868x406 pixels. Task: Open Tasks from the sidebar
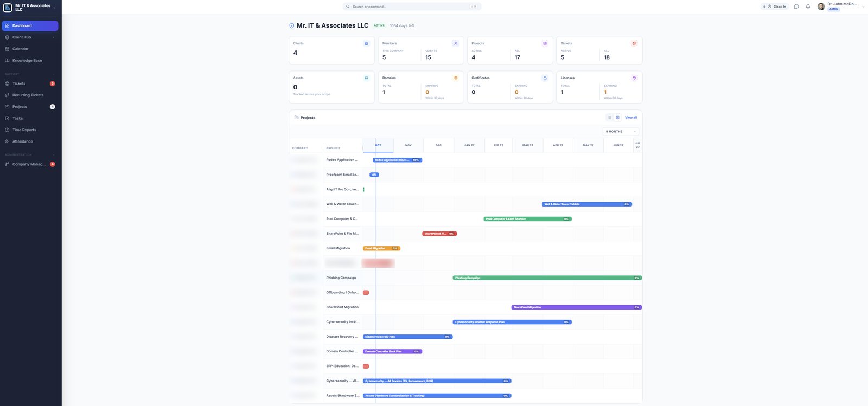coord(30,118)
